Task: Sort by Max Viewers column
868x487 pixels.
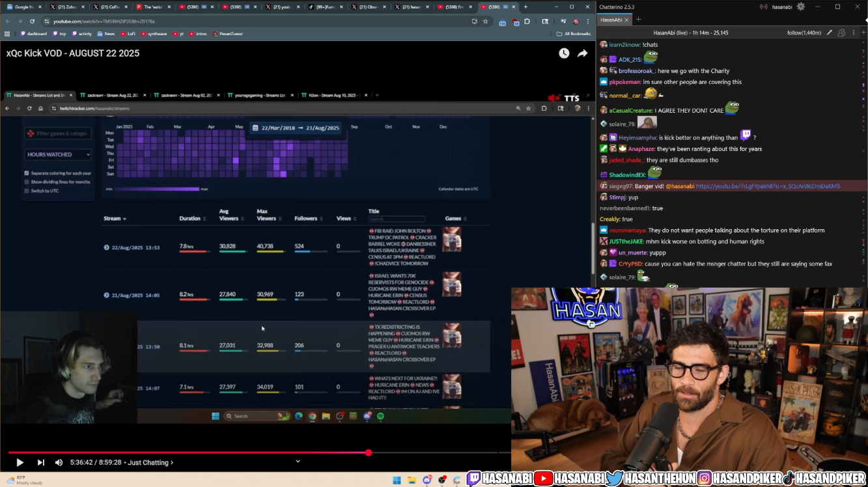Action: [268, 215]
